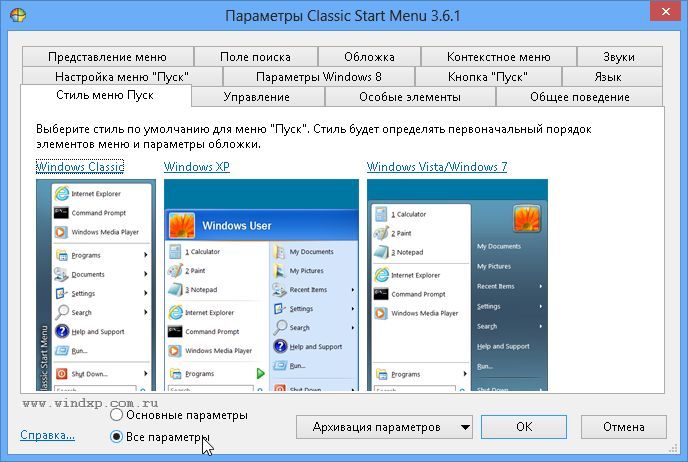Image resolution: width=688 pixels, height=462 pixels.
Task: Open the Звуки tab
Action: (x=619, y=57)
